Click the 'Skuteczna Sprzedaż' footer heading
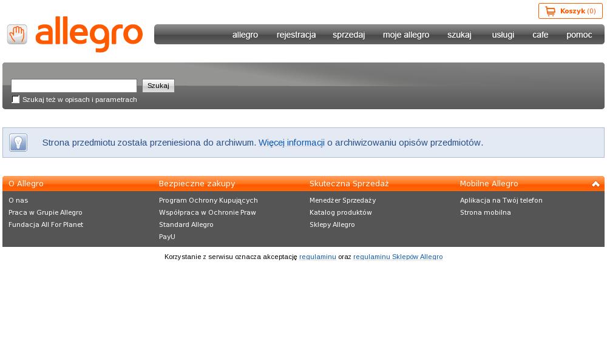 tap(349, 184)
